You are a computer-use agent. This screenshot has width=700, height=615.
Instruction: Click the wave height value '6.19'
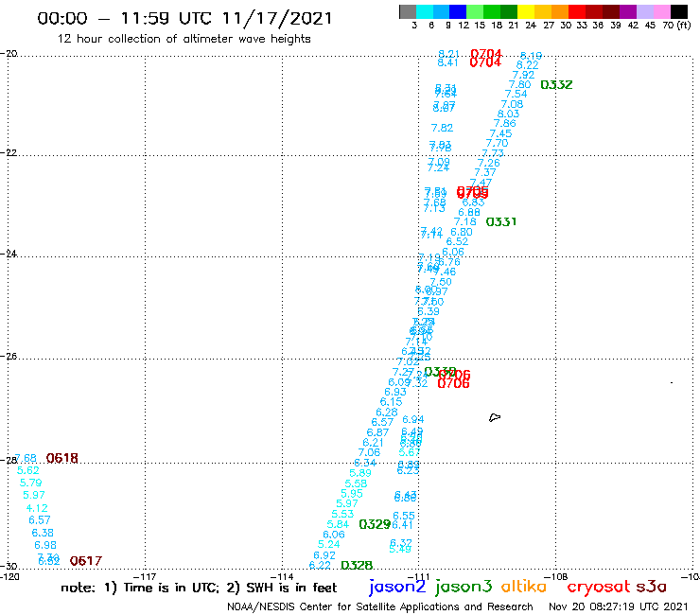(x=532, y=56)
